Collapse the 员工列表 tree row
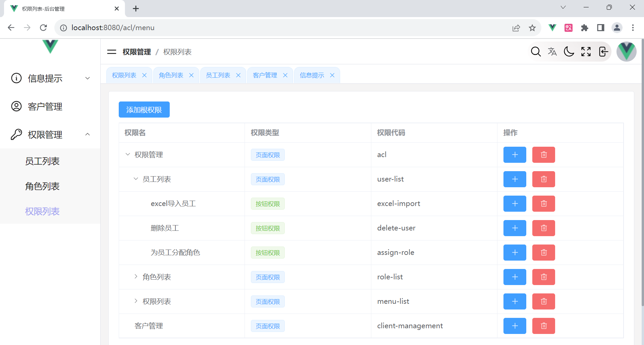 click(136, 179)
